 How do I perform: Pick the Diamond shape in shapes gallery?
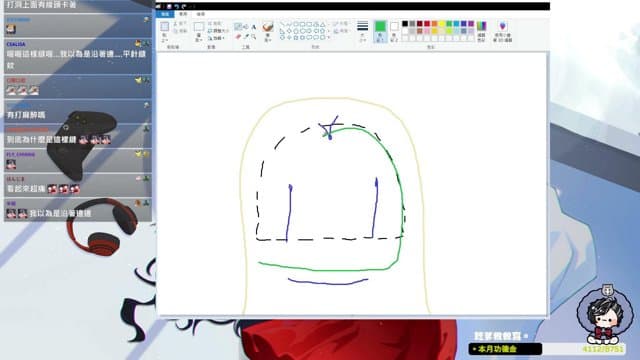point(289,31)
